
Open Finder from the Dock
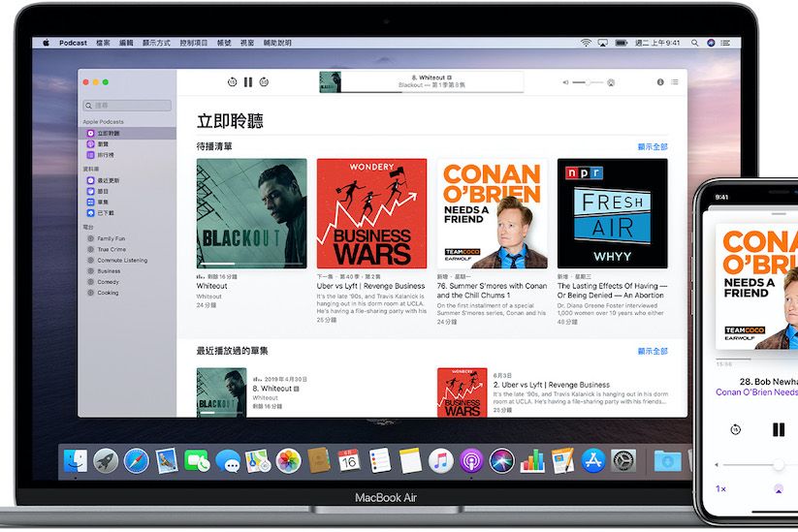click(76, 461)
